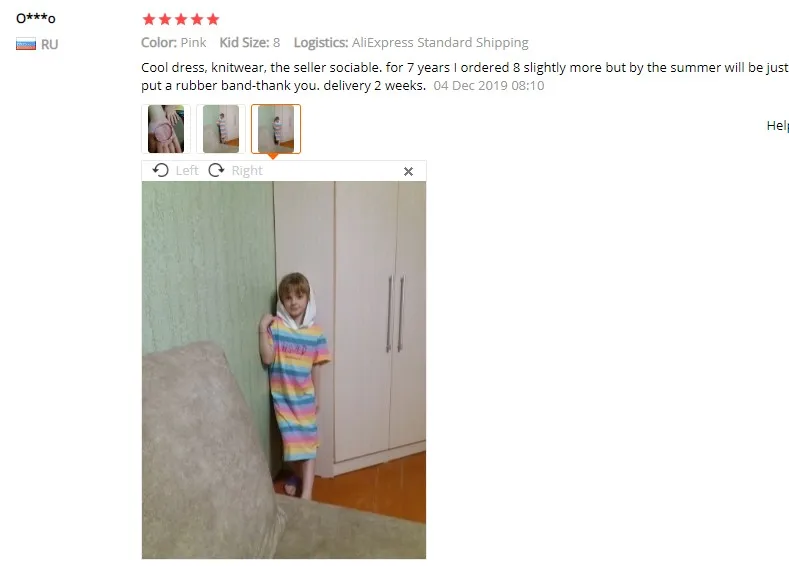Click the enlarged photo of rainbow dress
The width and height of the screenshot is (789, 566).
click(x=284, y=370)
